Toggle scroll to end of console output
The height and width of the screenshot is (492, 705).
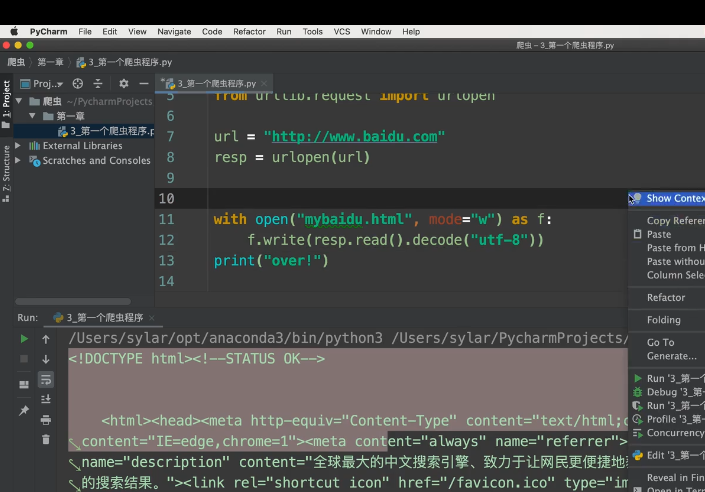pyautogui.click(x=46, y=399)
